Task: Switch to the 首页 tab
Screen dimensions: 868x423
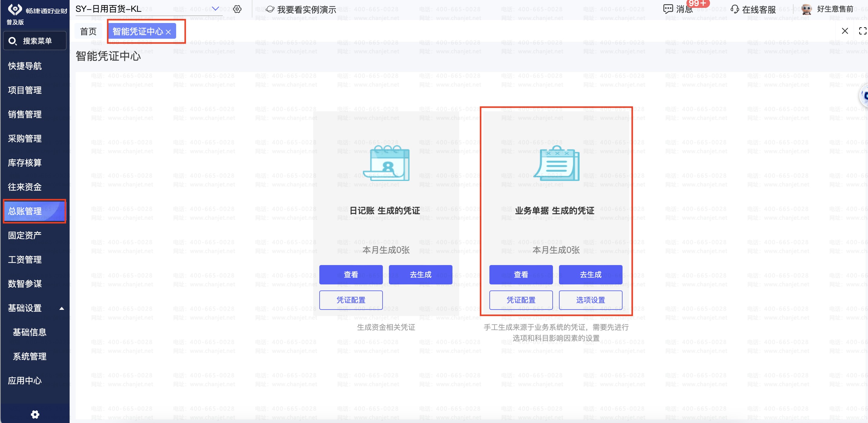Action: click(x=88, y=31)
